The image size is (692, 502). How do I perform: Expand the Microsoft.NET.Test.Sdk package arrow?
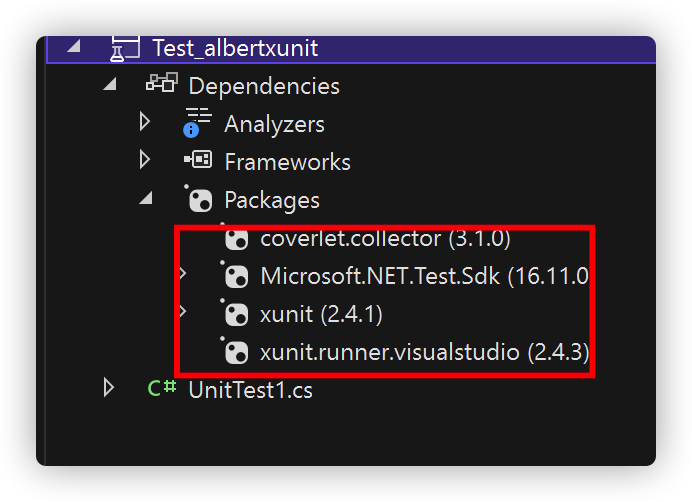click(x=183, y=273)
